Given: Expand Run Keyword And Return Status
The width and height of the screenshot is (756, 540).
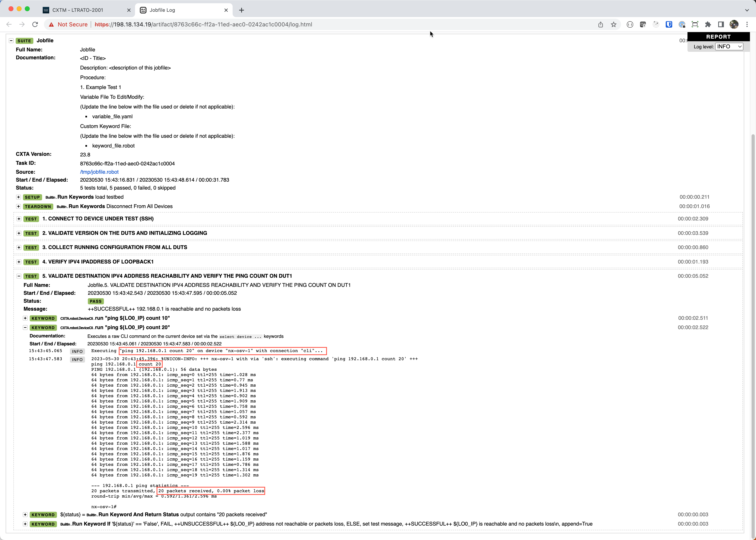Looking at the screenshot, I should [25, 514].
